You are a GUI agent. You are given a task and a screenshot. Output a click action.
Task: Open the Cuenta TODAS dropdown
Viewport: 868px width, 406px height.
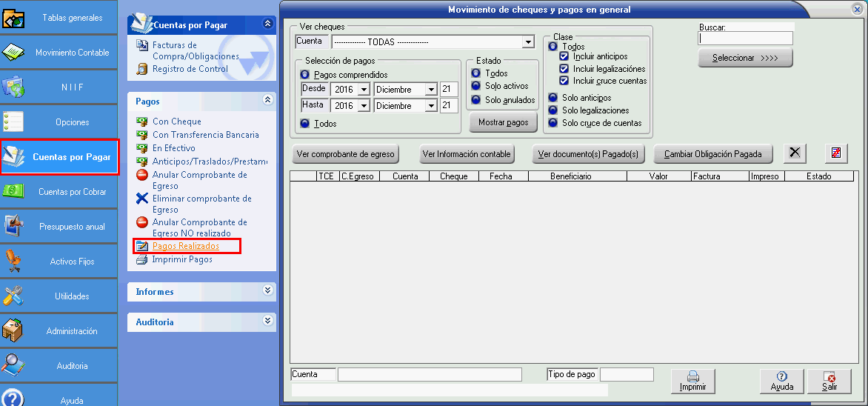(527, 42)
